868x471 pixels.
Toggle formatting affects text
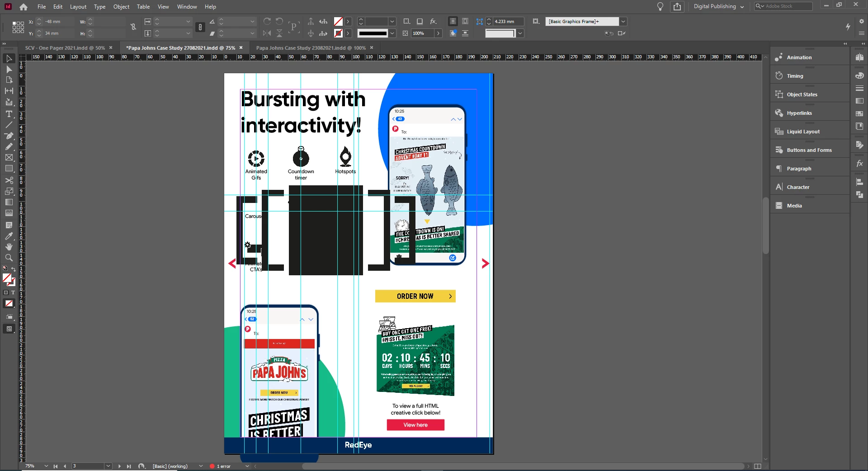click(x=13, y=292)
